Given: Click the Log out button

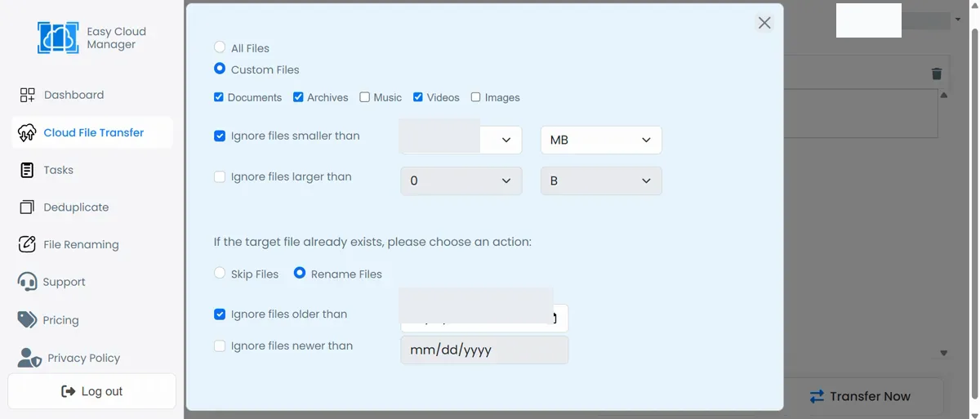Looking at the screenshot, I should (x=91, y=391).
